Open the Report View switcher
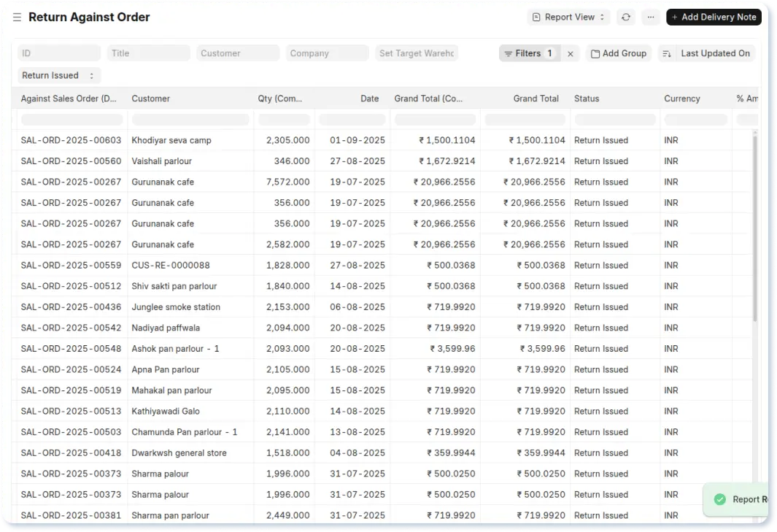This screenshot has width=777, height=532. pos(568,17)
